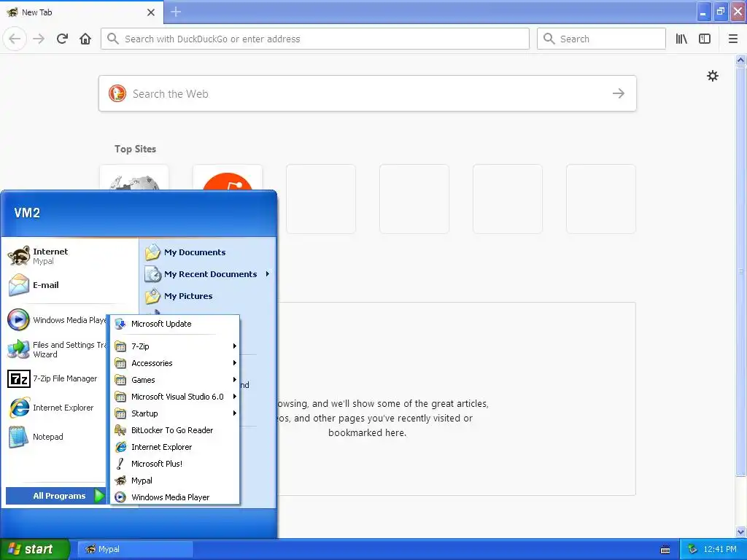Click the toolbar Search box
Viewport: 747px width, 560px height.
[601, 39]
